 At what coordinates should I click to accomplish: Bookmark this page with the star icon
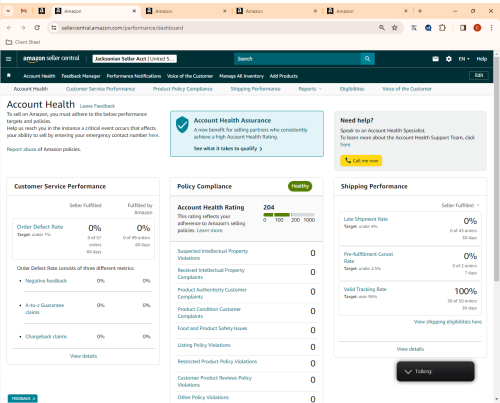pos(395,28)
